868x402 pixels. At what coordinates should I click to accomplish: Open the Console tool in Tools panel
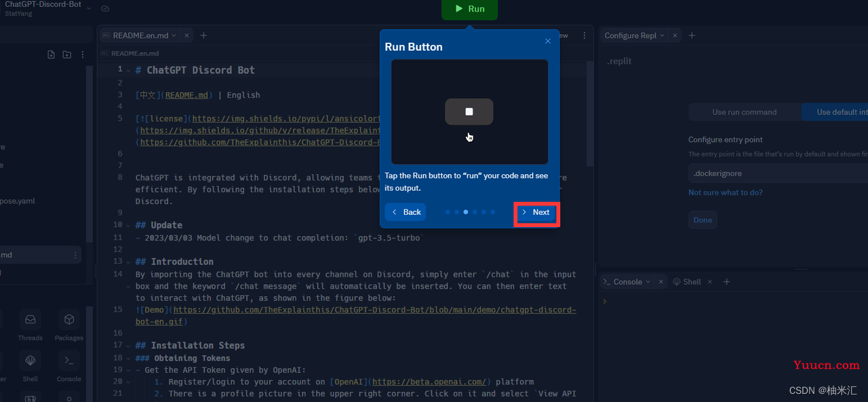coord(68,366)
